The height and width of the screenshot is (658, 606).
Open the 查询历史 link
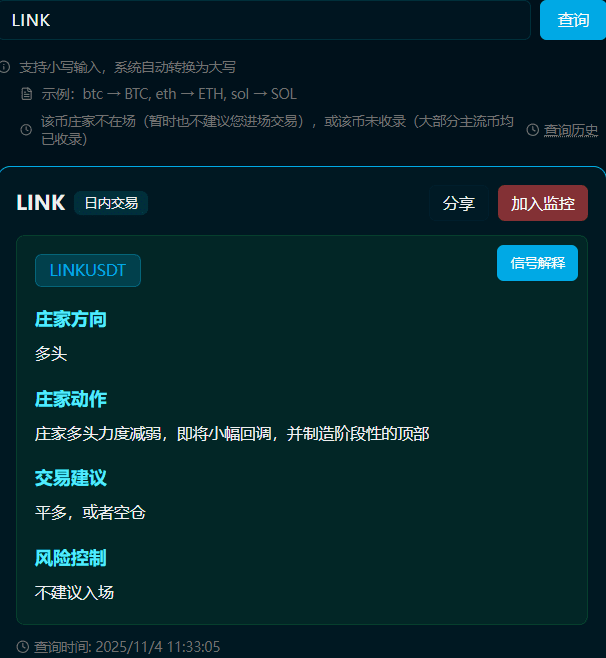(x=571, y=130)
